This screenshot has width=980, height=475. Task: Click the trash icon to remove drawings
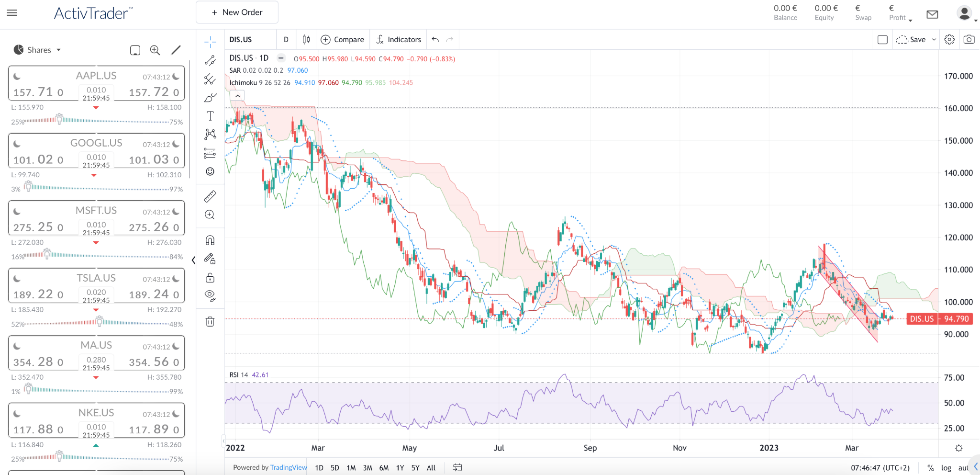[210, 321]
